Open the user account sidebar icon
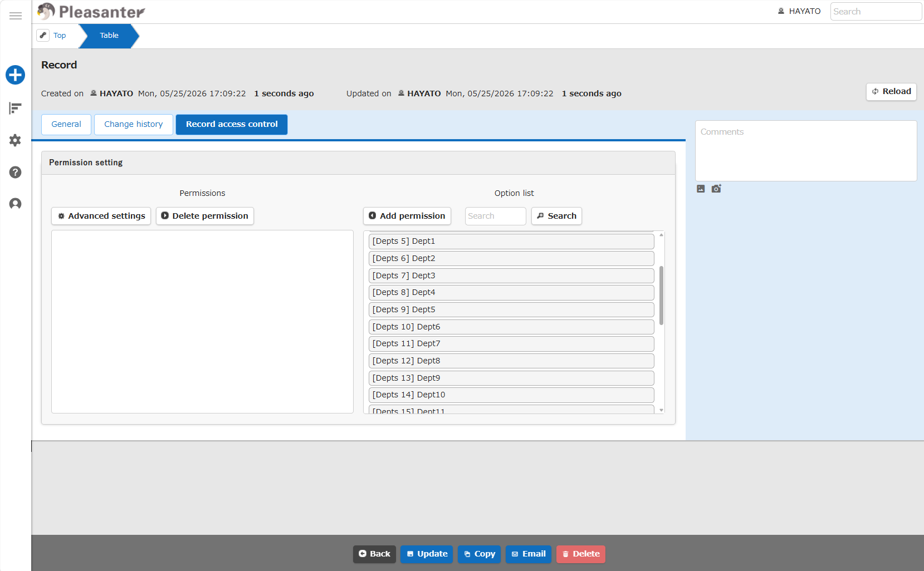This screenshot has width=924, height=571. coord(16,204)
